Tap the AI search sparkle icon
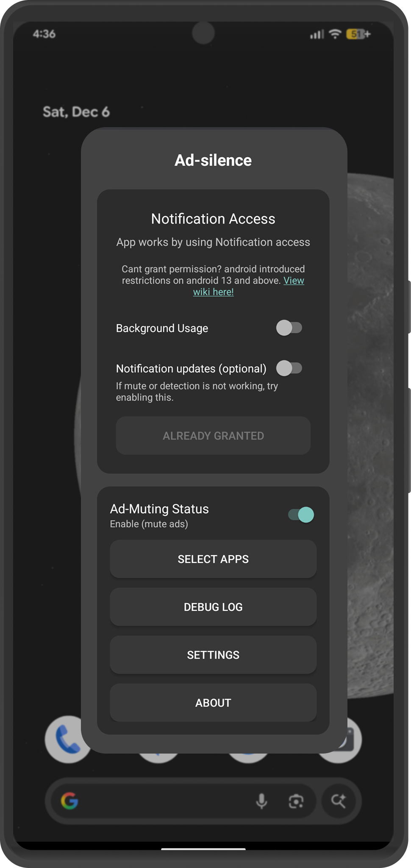The height and width of the screenshot is (868, 411). (x=339, y=801)
